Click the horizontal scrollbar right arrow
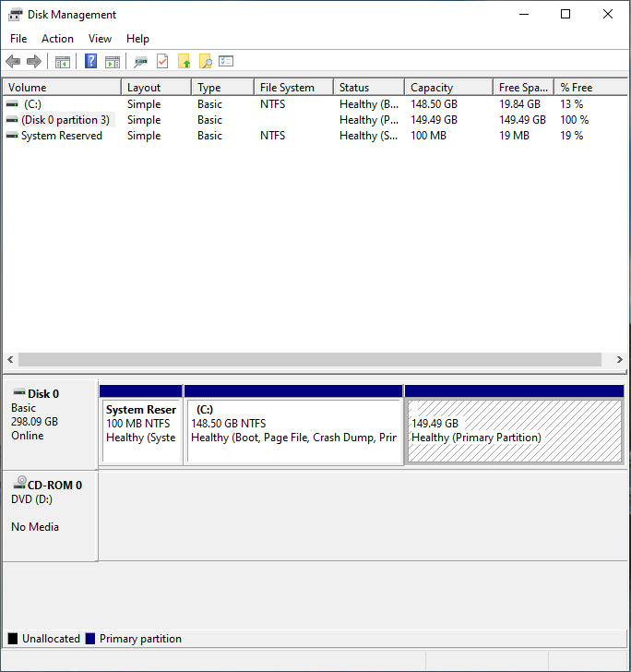 [x=620, y=359]
